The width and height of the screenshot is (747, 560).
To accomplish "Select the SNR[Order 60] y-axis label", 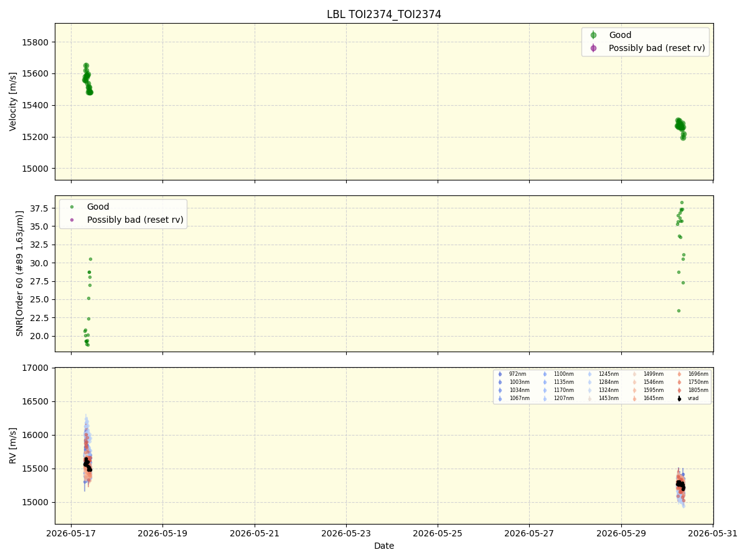I will click(19, 273).
